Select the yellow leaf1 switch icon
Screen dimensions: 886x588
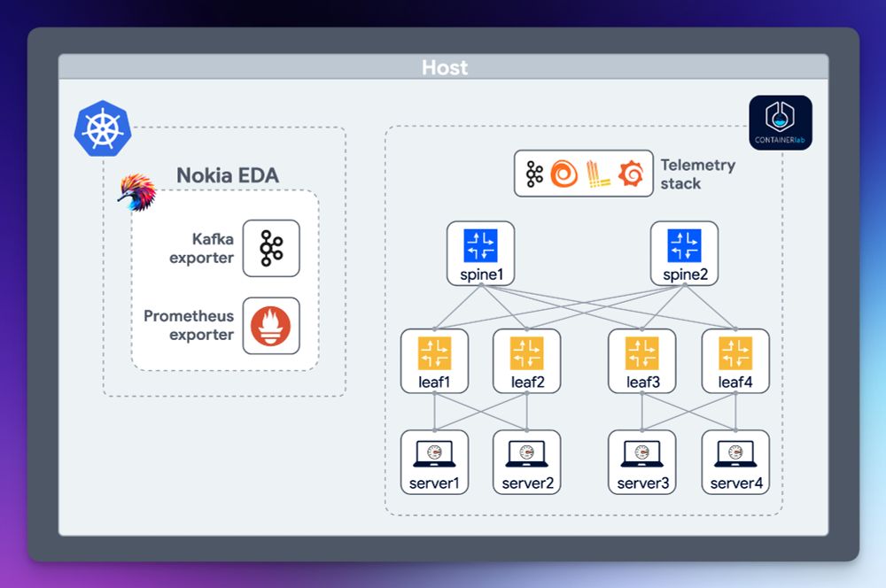click(x=434, y=353)
